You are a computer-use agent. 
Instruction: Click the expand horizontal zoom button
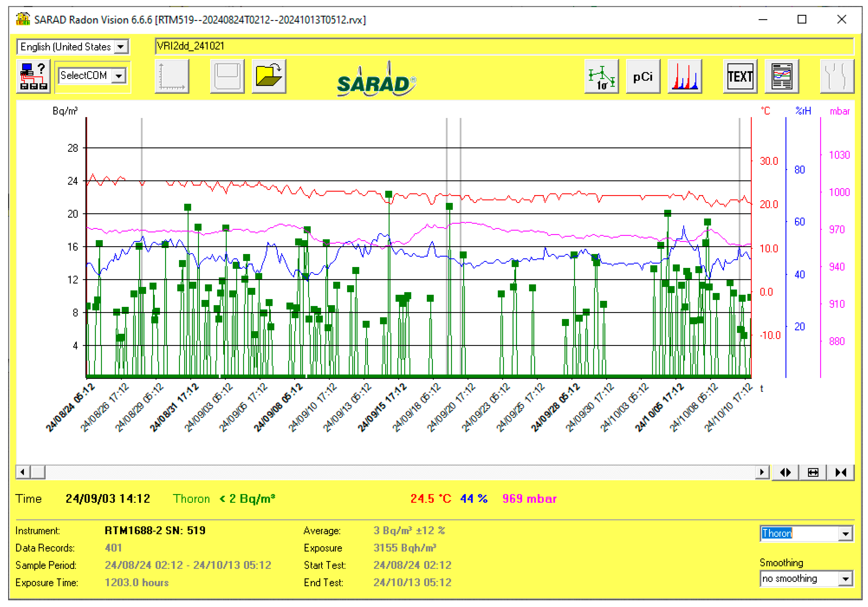click(x=785, y=472)
